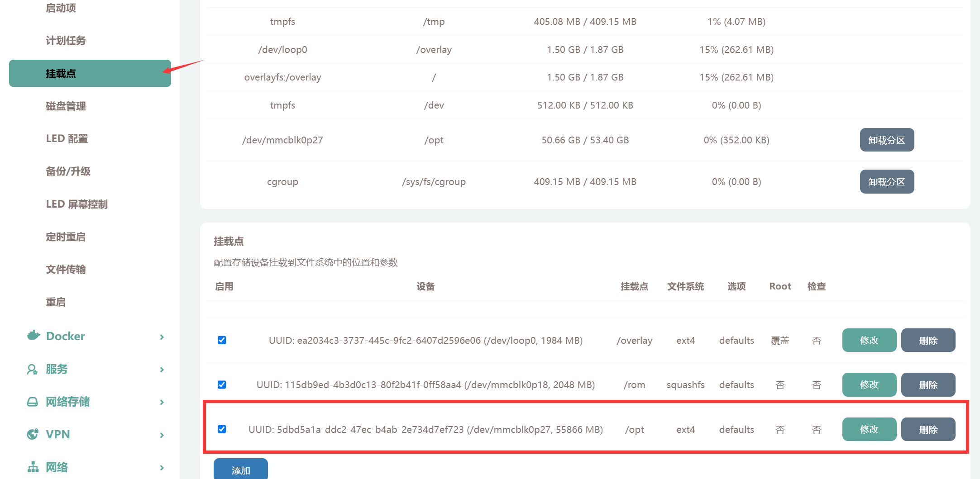Open 磁盘管理 in the sidebar

(66, 106)
